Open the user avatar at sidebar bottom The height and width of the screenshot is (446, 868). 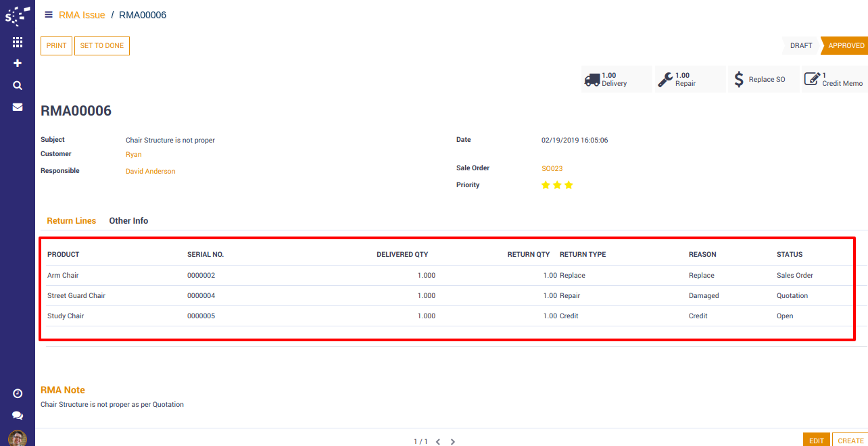point(18,439)
